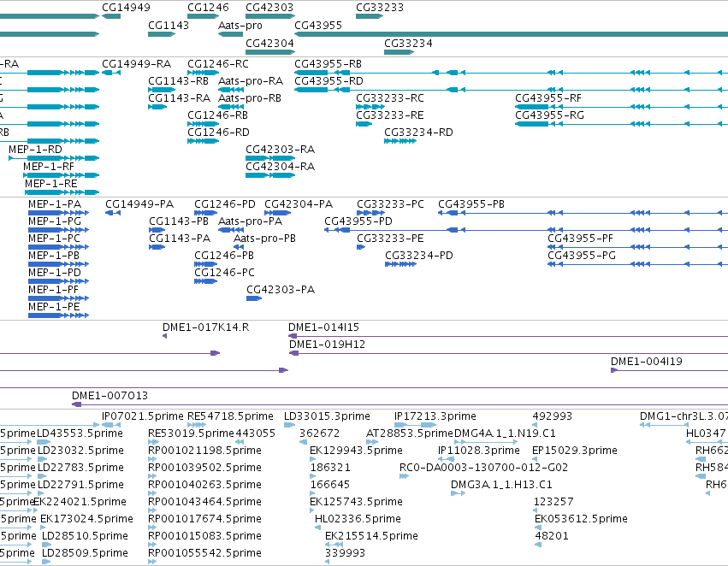The width and height of the screenshot is (728, 566).
Task: Select protein CG33233-PC
Action: pyautogui.click(x=390, y=204)
